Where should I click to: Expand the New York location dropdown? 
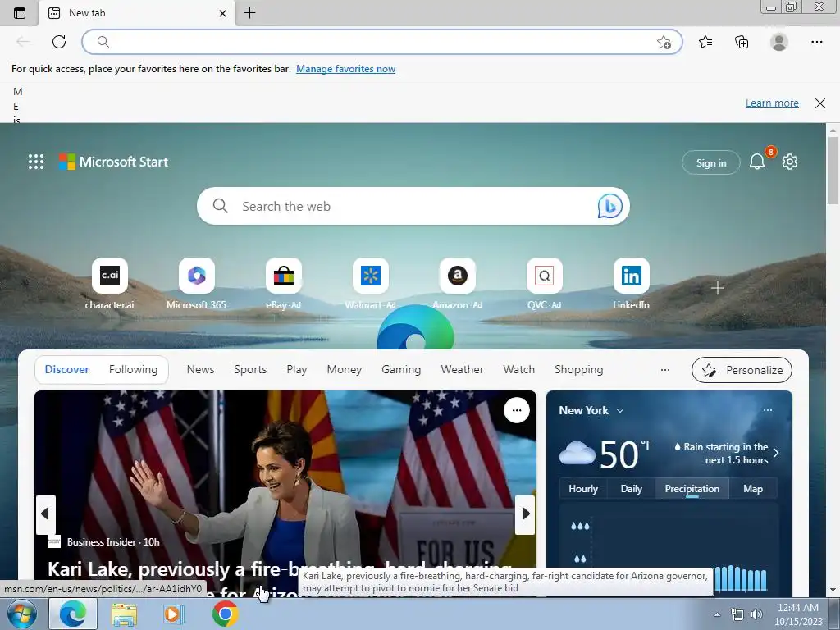(x=620, y=411)
